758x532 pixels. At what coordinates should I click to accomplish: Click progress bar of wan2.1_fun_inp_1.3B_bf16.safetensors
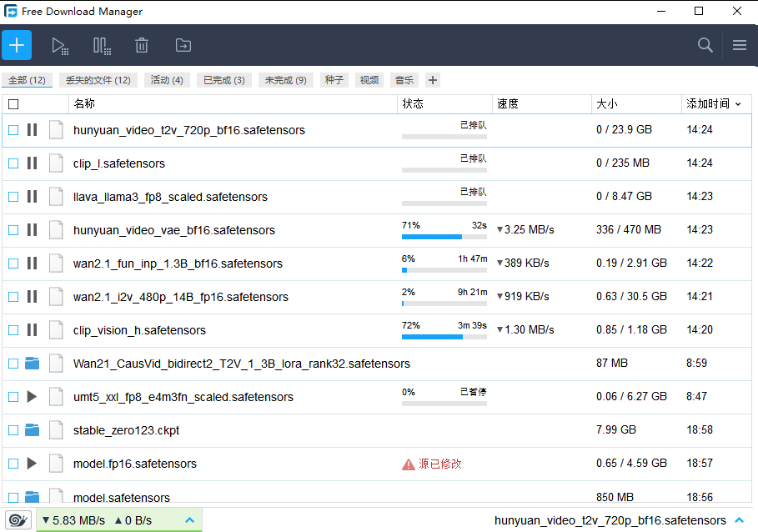tap(444, 270)
